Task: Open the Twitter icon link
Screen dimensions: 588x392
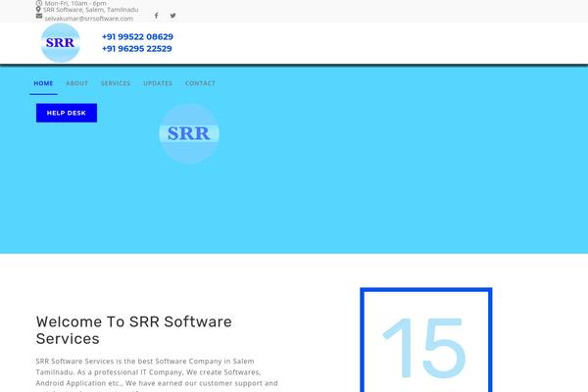Action: pyautogui.click(x=172, y=16)
